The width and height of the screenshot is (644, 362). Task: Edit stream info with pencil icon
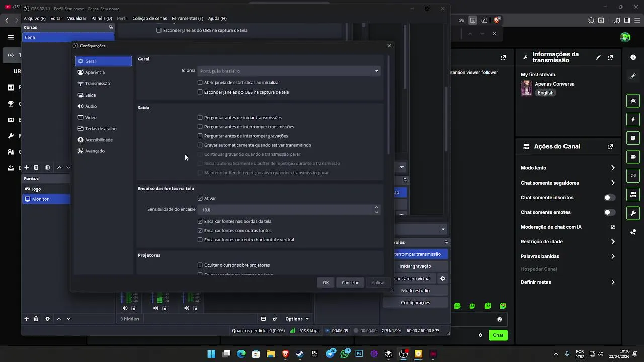pyautogui.click(x=598, y=57)
